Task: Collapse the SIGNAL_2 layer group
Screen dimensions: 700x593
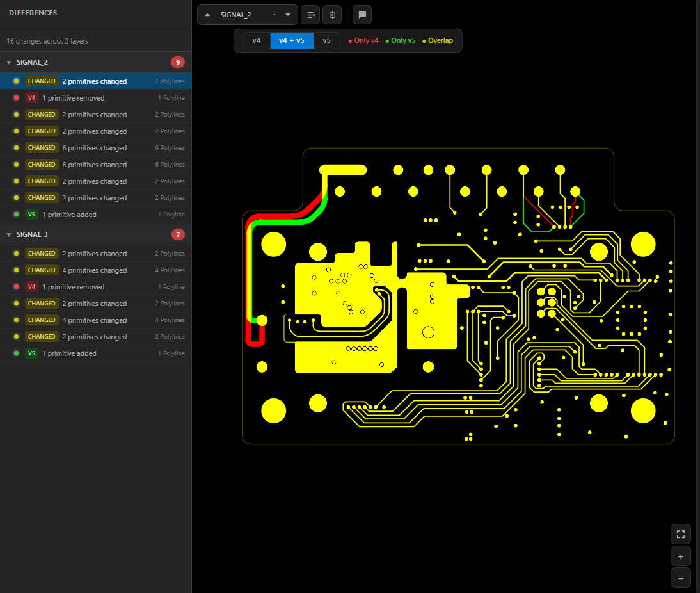Action: click(9, 63)
